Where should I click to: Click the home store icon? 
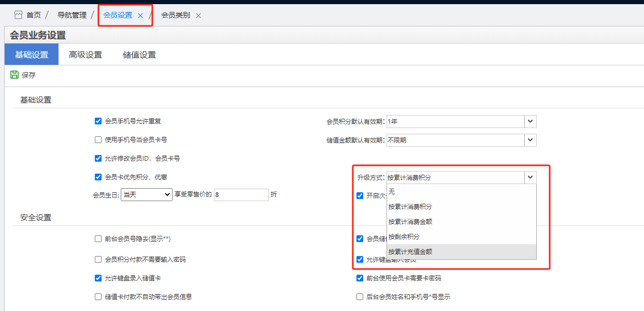(x=18, y=15)
